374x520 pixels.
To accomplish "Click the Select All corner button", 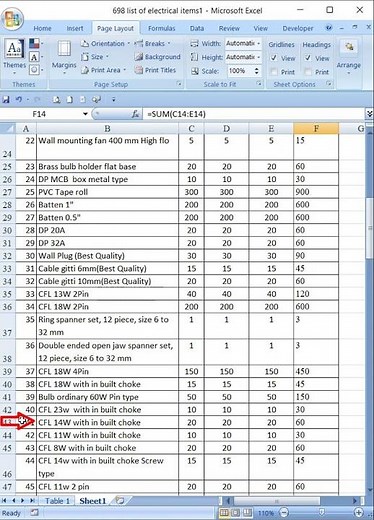I will click(x=8, y=129).
